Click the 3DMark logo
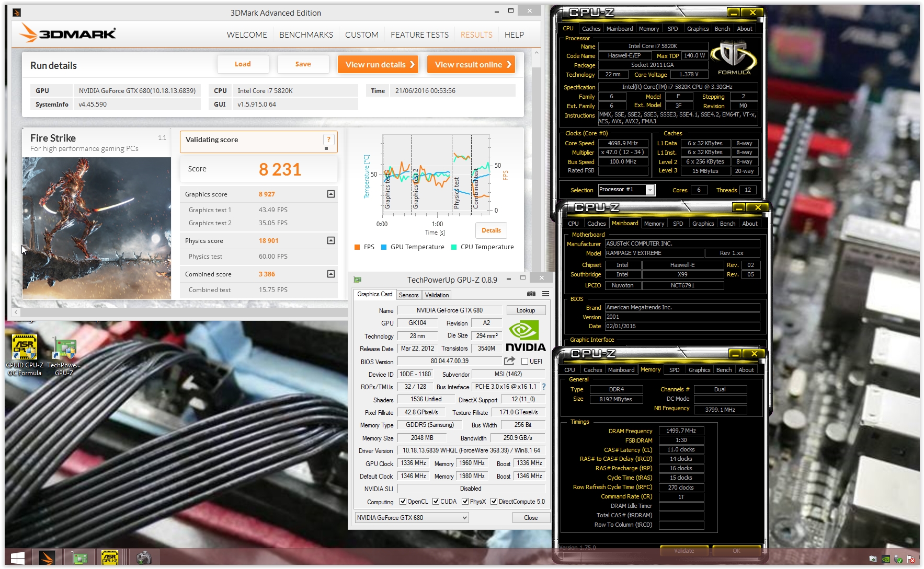This screenshot has height=569, width=924. [68, 33]
